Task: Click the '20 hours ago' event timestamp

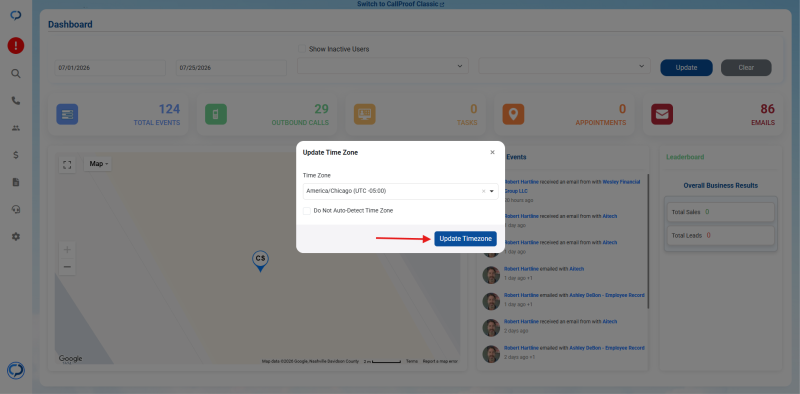Action: (519, 201)
